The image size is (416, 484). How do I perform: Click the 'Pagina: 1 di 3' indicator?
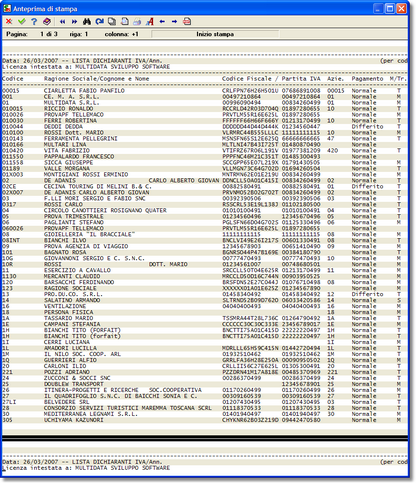(x=32, y=34)
